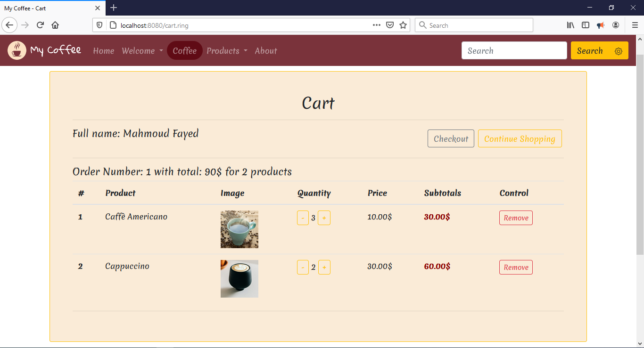Expand the Products navigation dropdown
This screenshot has width=644, height=348.
click(x=226, y=50)
